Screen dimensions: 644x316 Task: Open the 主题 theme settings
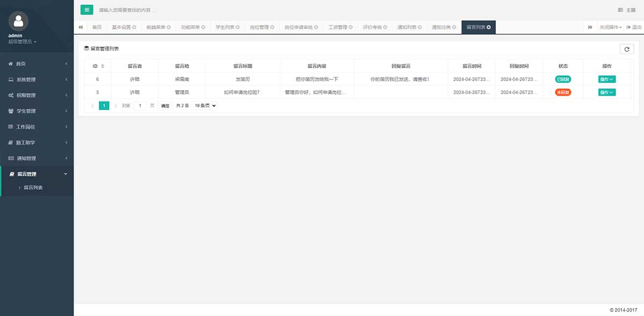[627, 10]
